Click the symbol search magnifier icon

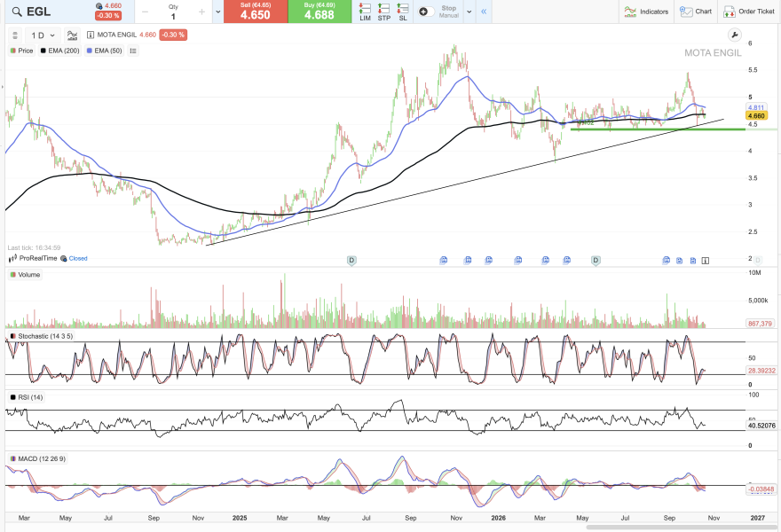coord(17,12)
